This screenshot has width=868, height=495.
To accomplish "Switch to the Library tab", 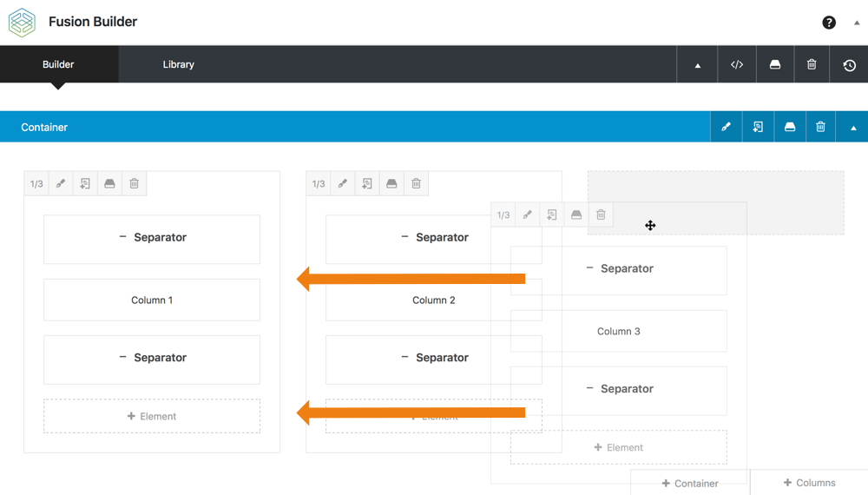I will point(178,64).
